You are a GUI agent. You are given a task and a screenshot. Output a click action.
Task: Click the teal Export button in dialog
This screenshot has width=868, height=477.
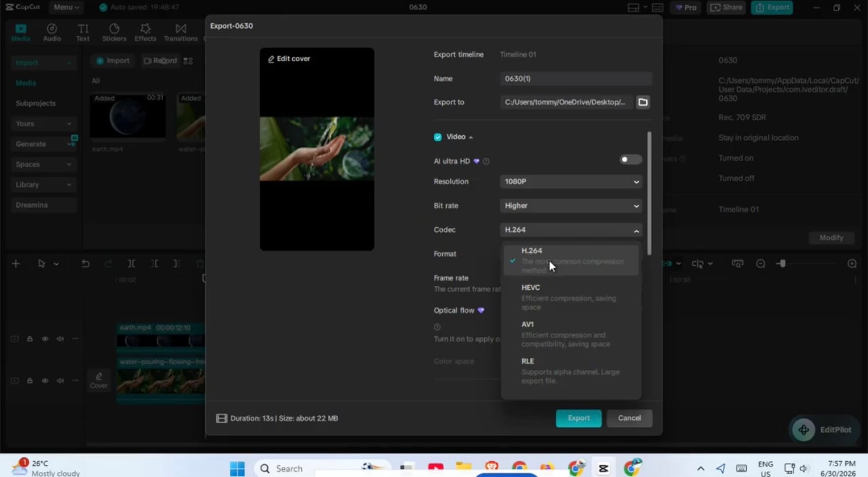click(579, 418)
